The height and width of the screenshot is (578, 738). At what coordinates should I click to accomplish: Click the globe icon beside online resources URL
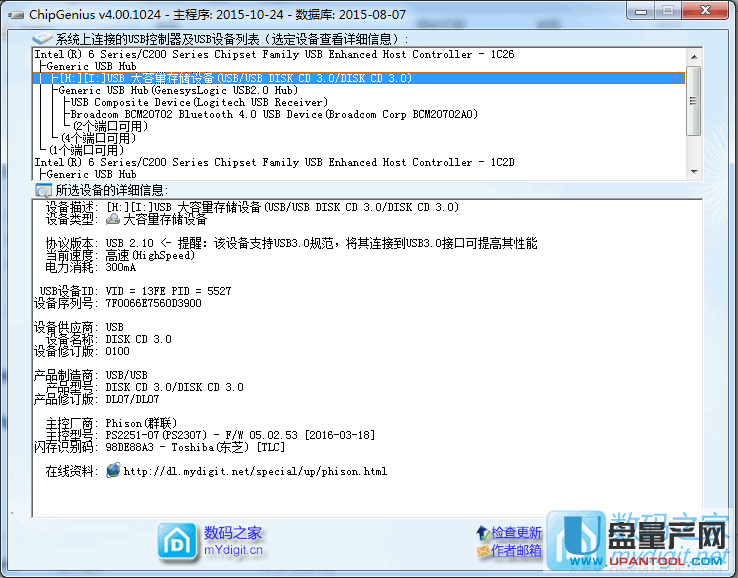click(x=113, y=470)
